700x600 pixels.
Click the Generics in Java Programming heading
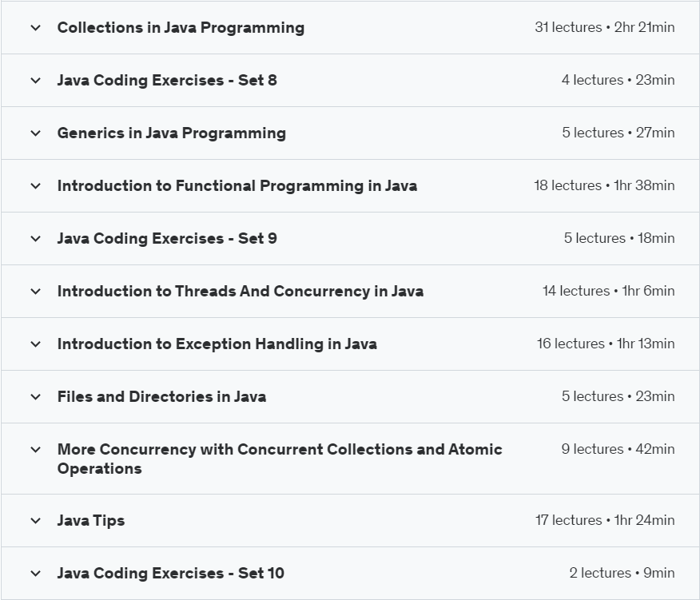point(171,133)
